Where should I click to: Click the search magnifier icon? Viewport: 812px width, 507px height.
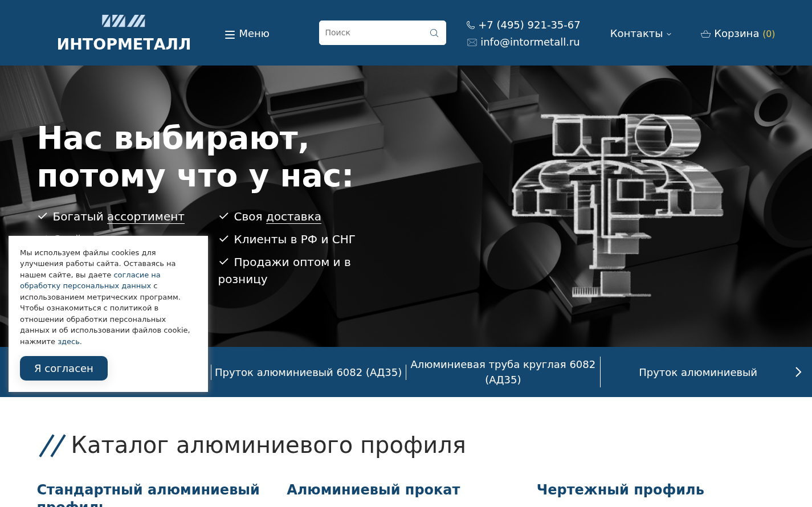tap(434, 33)
